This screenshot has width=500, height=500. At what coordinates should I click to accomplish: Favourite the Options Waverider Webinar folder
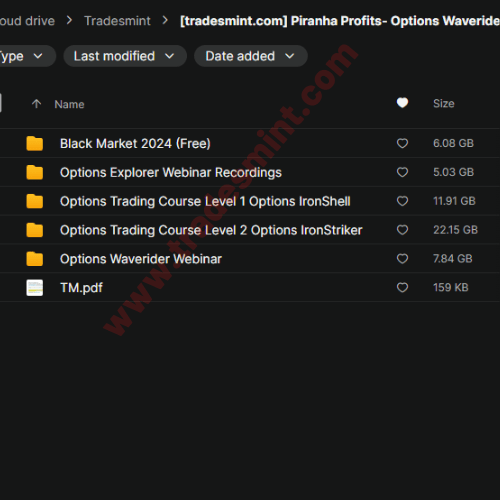(x=402, y=259)
